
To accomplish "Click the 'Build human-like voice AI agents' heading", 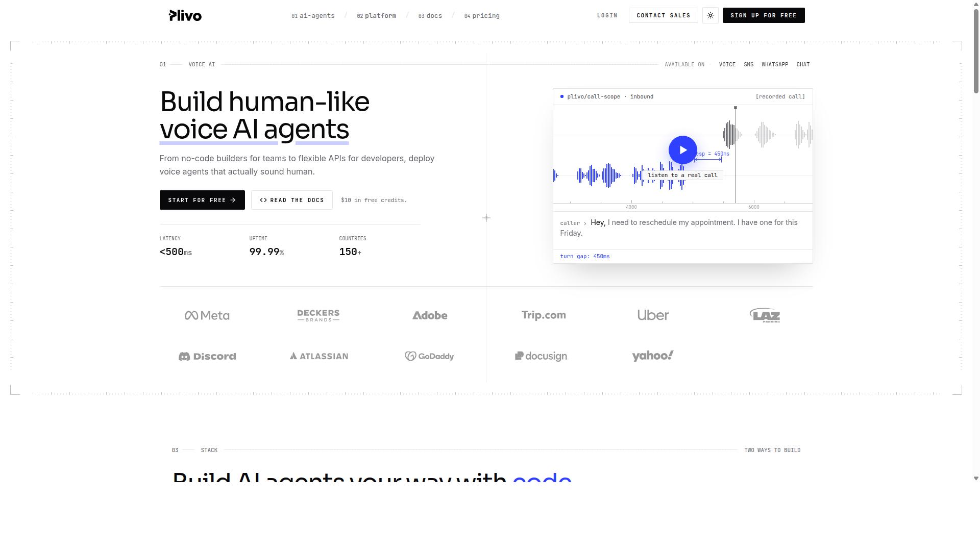I will click(264, 115).
